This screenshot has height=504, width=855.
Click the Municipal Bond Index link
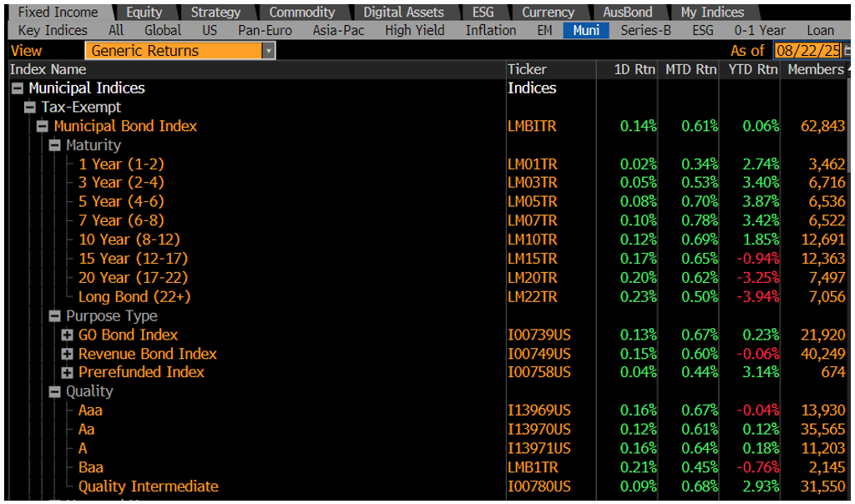125,126
